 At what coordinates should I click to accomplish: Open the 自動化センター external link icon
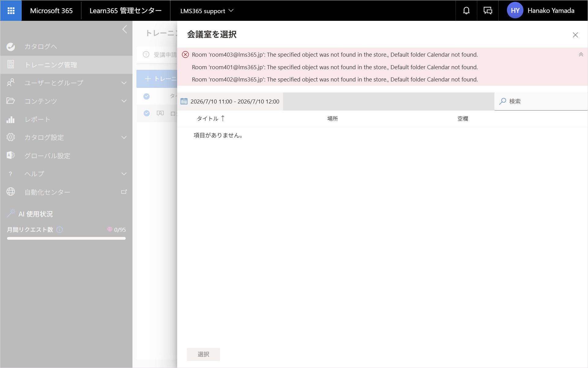point(124,192)
